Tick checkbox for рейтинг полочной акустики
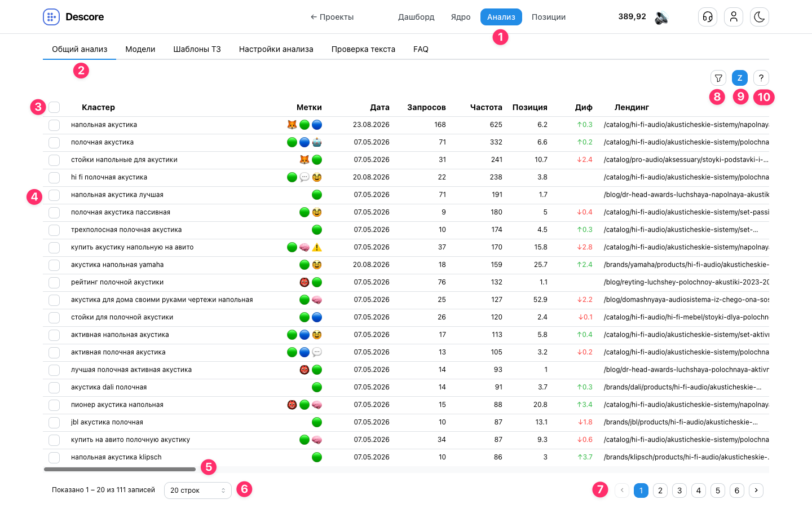This screenshot has height=508, width=812. point(54,282)
